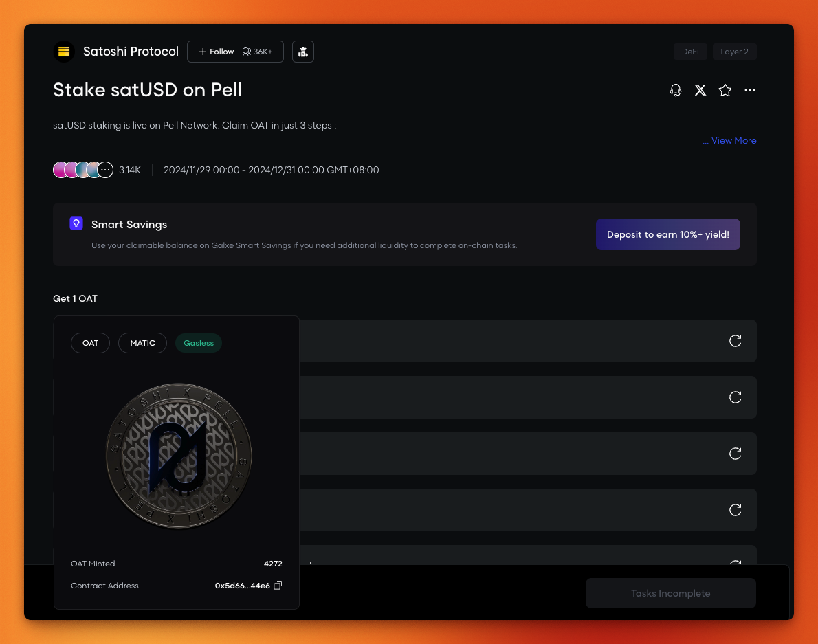Open the leaderboard podium icon button
Viewport: 818px width, 644px height.
click(303, 52)
